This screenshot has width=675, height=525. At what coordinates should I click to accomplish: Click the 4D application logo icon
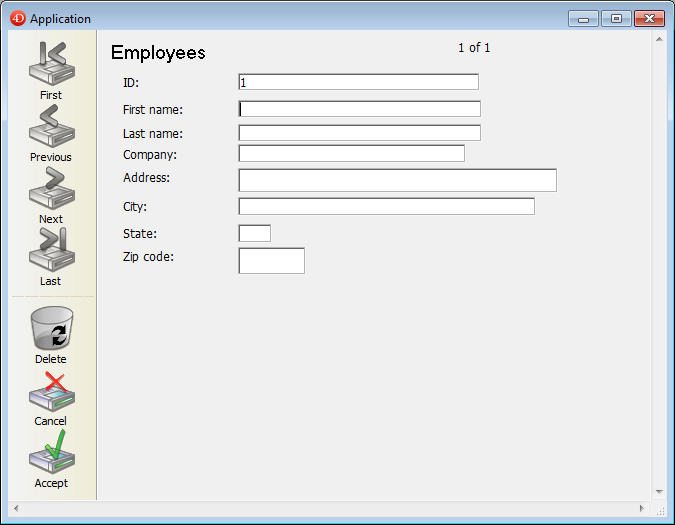pos(18,19)
